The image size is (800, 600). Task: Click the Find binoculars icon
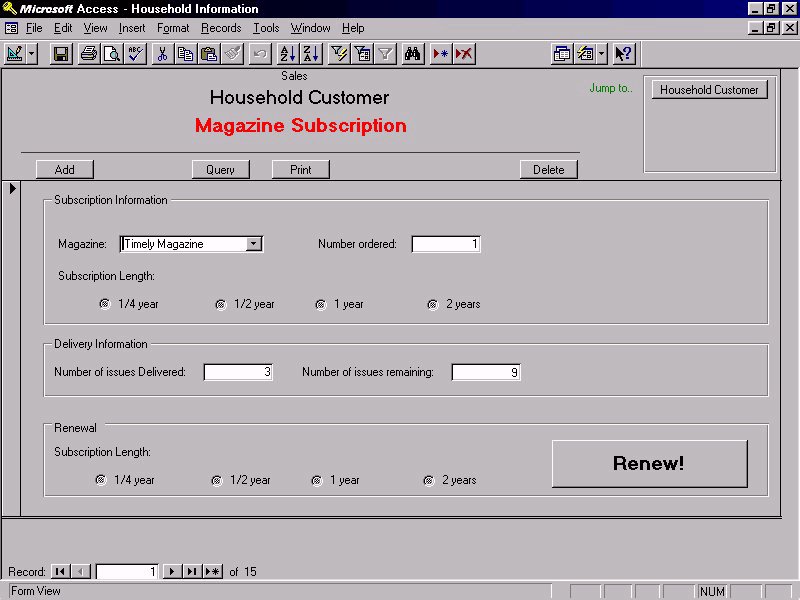[412, 54]
